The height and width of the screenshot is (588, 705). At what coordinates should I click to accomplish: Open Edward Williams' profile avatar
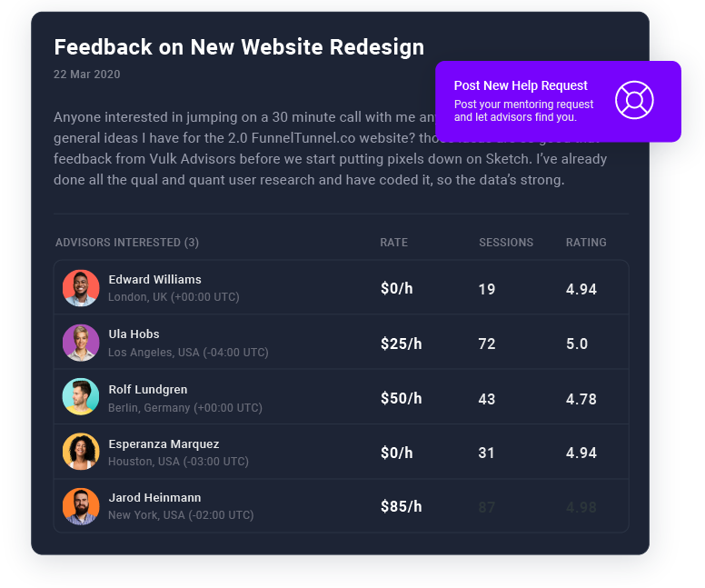pos(81,288)
